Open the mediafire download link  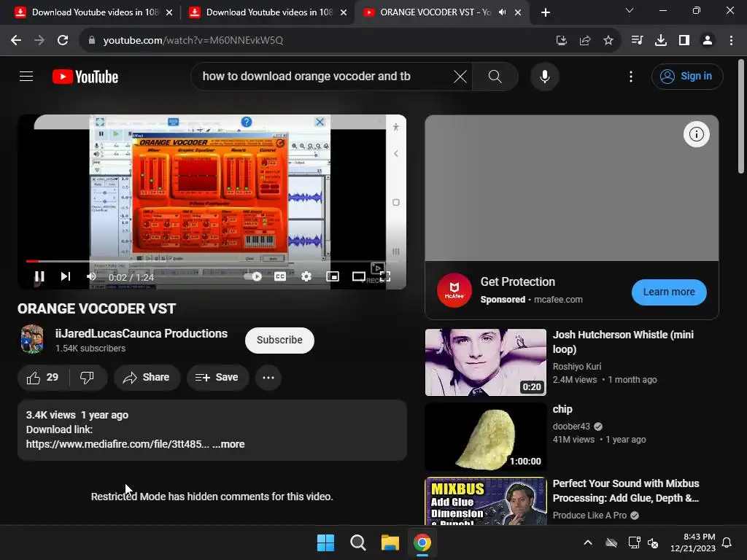(117, 444)
